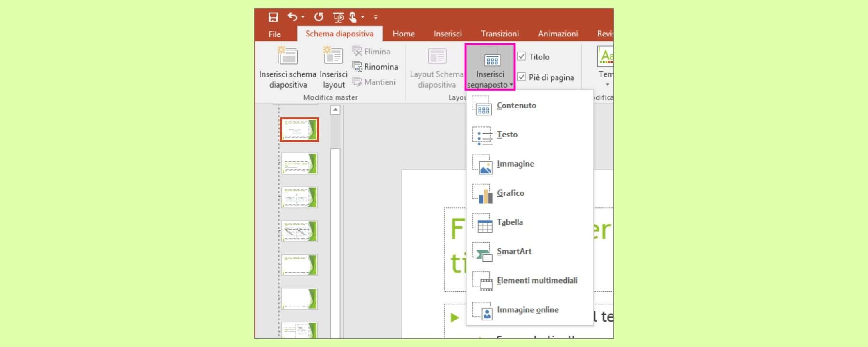
Task: Click the Rinomina button
Action: tap(375, 67)
